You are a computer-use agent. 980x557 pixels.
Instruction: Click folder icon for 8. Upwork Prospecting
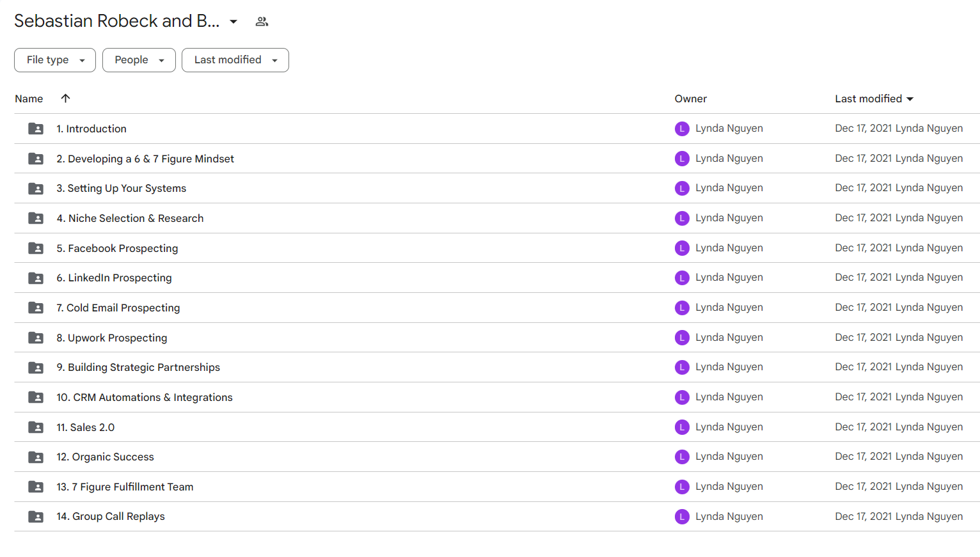point(36,338)
